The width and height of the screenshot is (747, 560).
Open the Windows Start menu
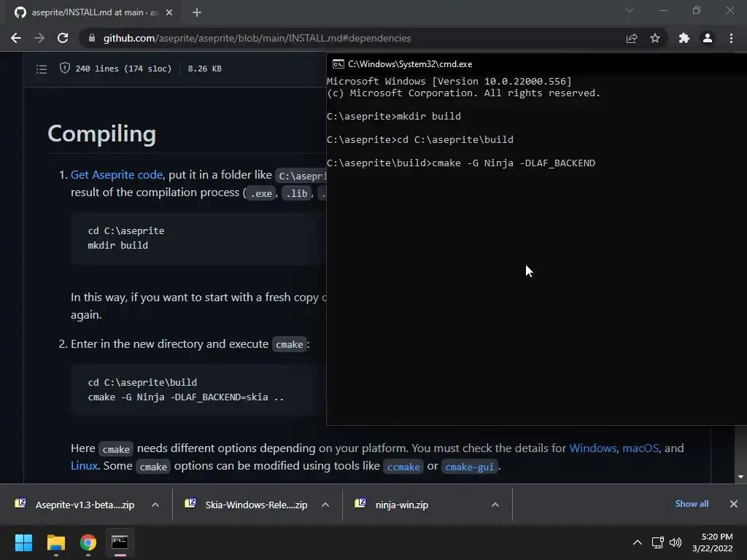23,542
